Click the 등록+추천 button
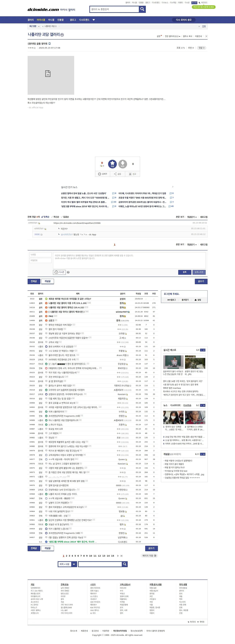The height and width of the screenshot is (644, 235). tap(199, 272)
